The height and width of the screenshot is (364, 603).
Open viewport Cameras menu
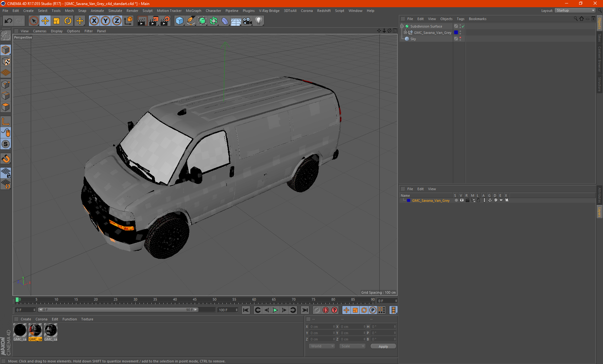pyautogui.click(x=40, y=31)
